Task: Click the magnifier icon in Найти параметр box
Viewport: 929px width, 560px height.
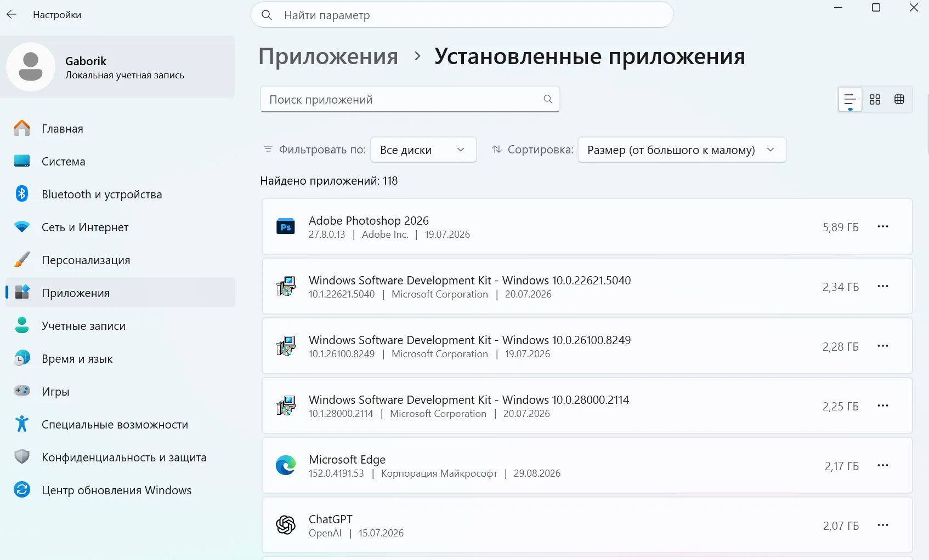Action: pos(267,15)
